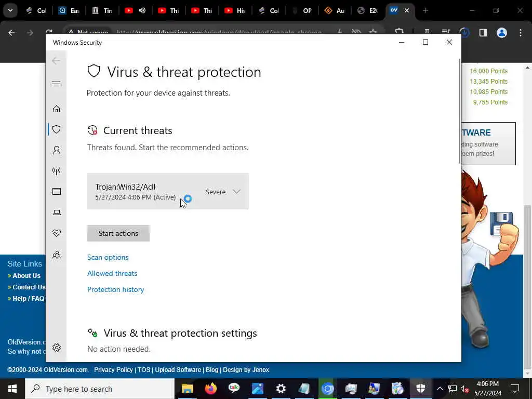Open About Us site link
The image size is (532, 399).
point(26,276)
